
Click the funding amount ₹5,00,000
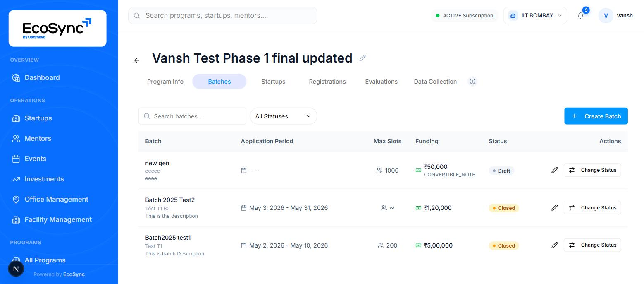point(438,245)
